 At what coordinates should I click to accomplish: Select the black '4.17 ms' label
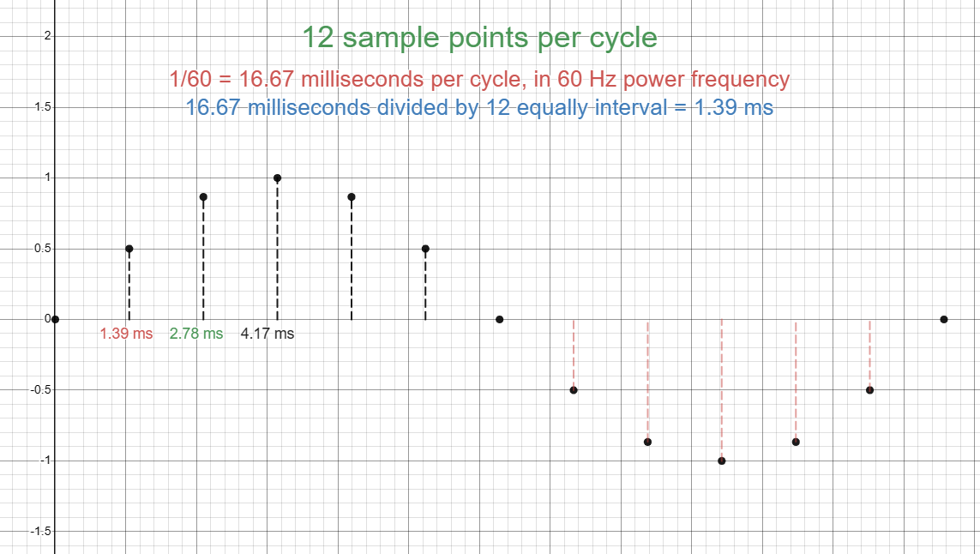click(x=268, y=334)
